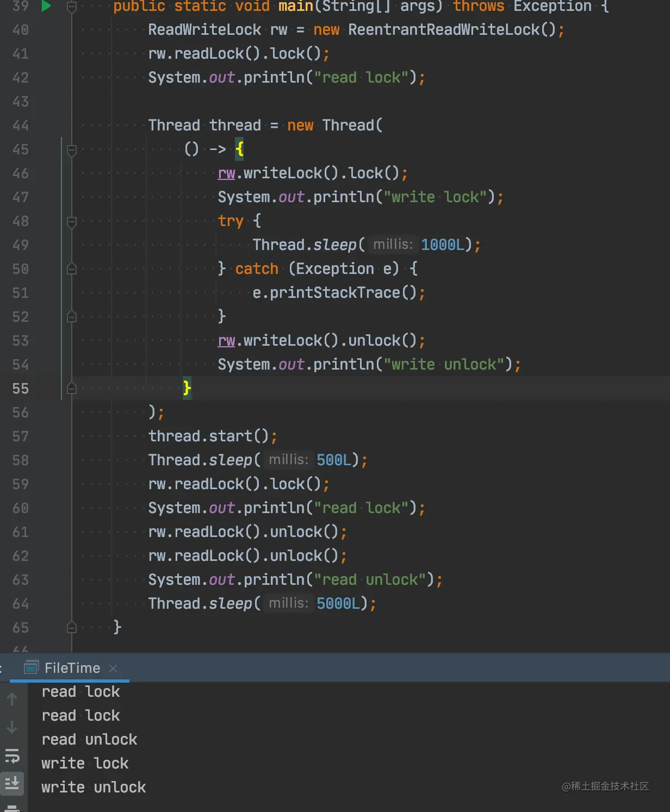Click up-arrow stack trace button in console

(x=12, y=699)
